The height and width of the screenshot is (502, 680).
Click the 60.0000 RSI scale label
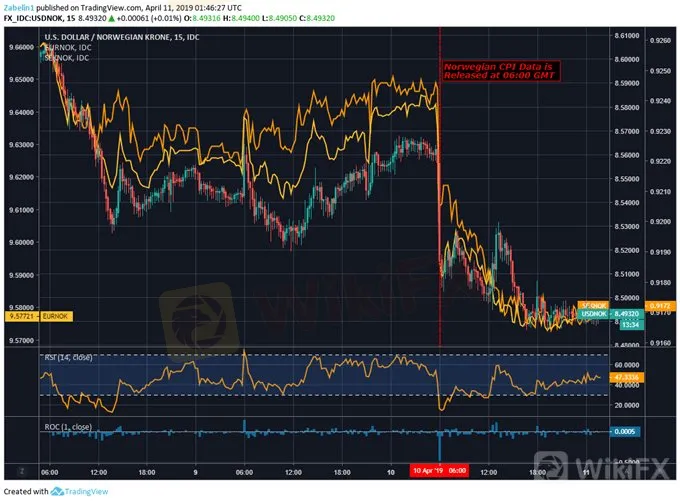[627, 365]
